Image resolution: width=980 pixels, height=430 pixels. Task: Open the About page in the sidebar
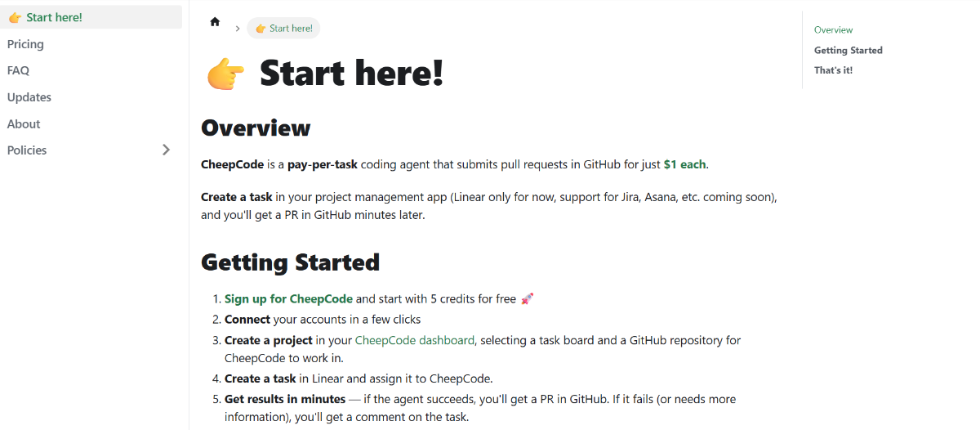coord(24,124)
